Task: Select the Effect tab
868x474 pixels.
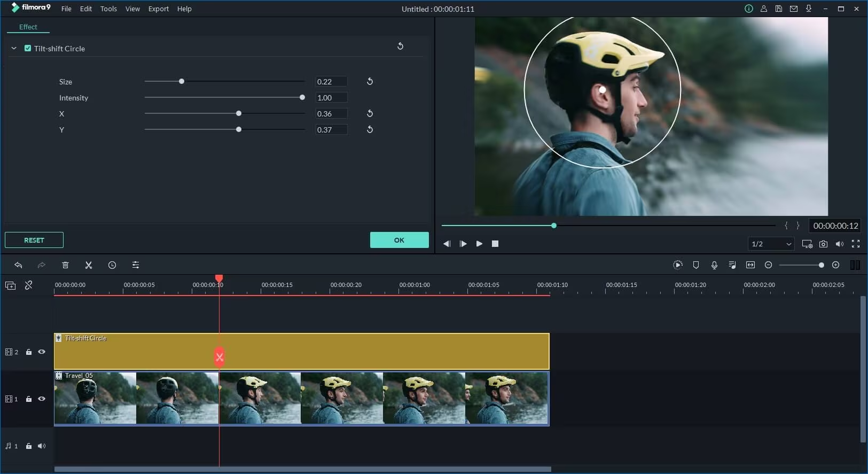Action: click(x=28, y=27)
